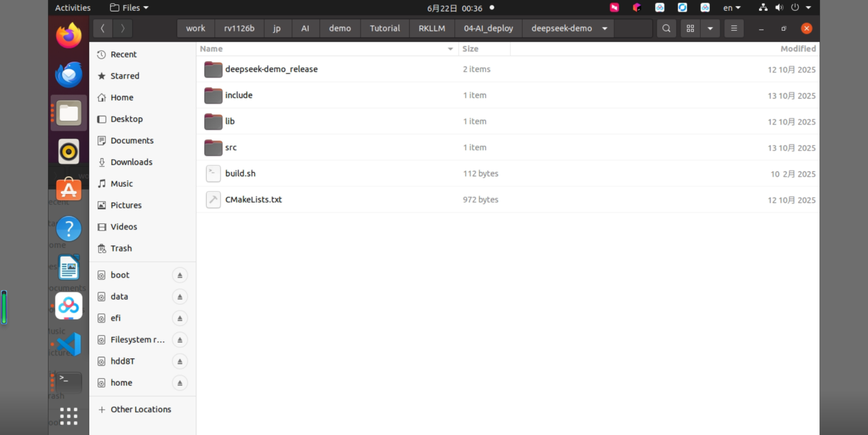
Task: Unmount the efi partition
Action: 180,318
